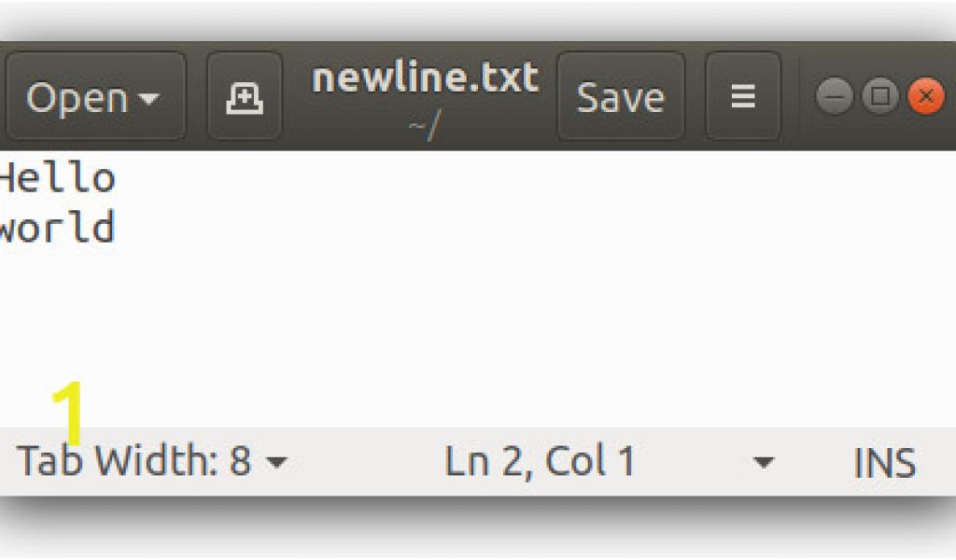Click the yellow number 1 marker
The width and height of the screenshot is (956, 560).
[68, 412]
